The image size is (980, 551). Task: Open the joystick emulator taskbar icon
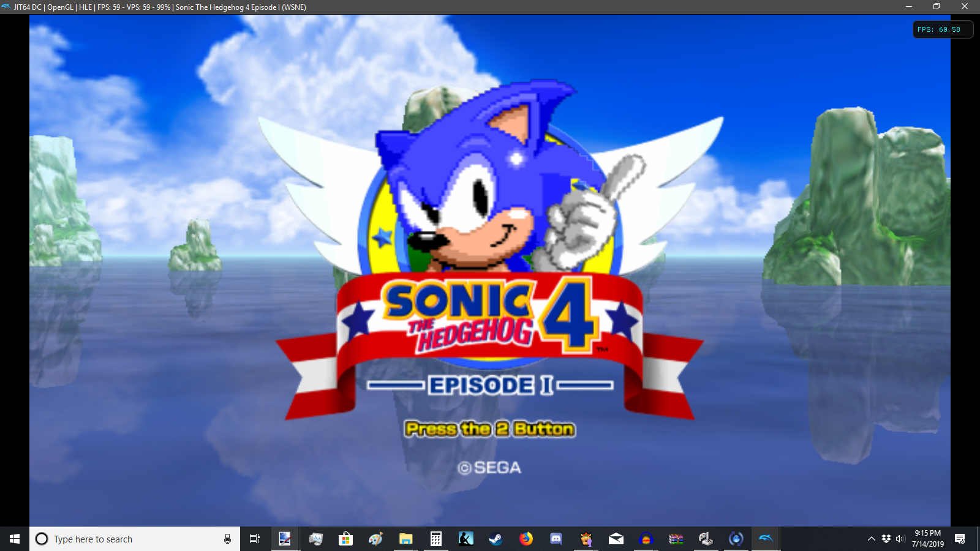coord(706,539)
